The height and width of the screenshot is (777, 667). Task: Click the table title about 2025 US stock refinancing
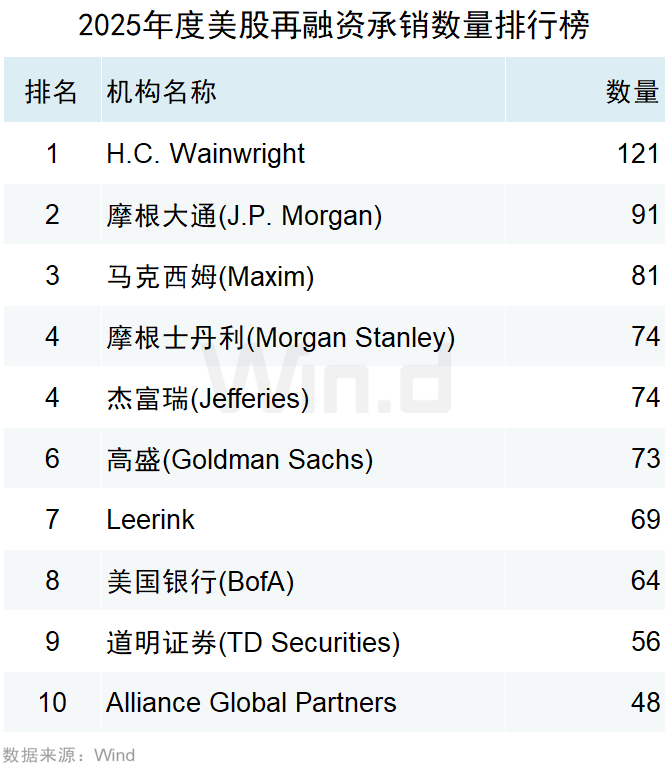[333, 26]
